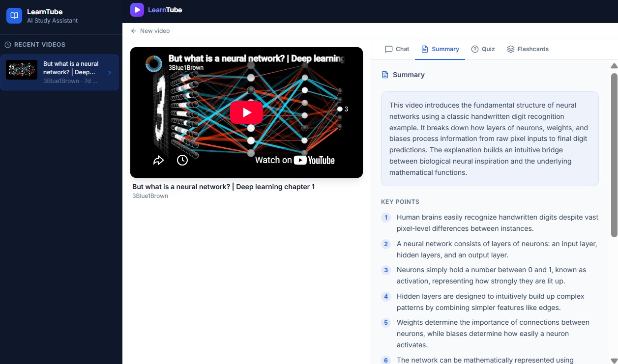Click 3Blue1Brown channel name in player overlay
The height and width of the screenshot is (364, 618).
coord(186,68)
